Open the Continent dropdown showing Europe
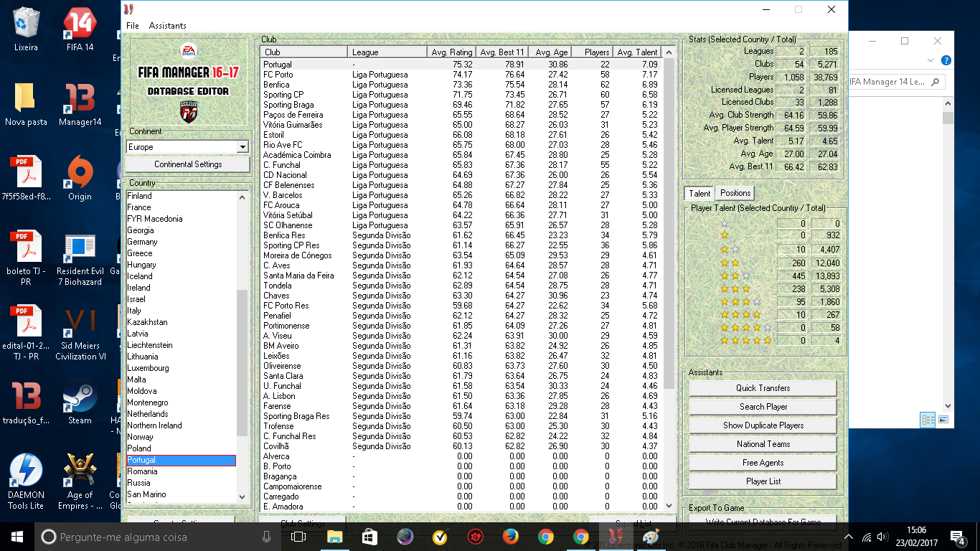This screenshot has width=980, height=551. click(x=187, y=147)
